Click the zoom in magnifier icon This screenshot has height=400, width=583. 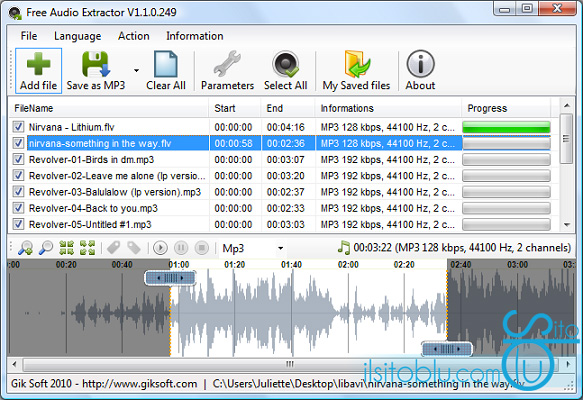pyautogui.click(x=25, y=248)
